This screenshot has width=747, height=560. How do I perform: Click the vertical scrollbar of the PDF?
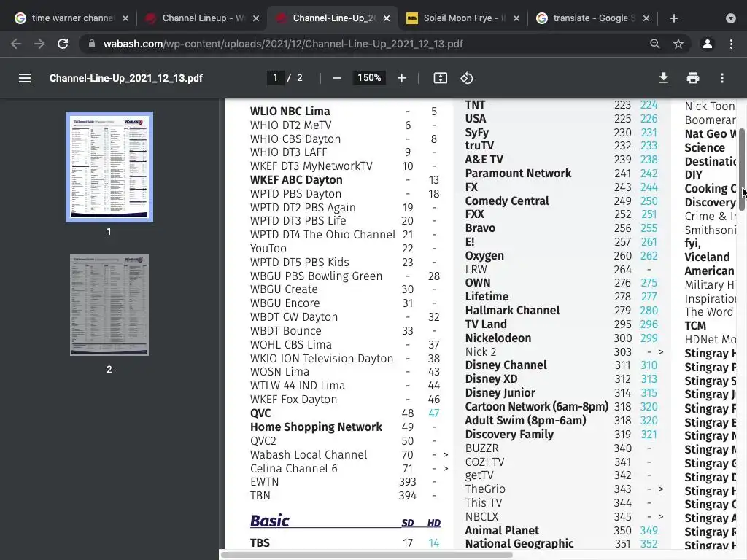742,169
